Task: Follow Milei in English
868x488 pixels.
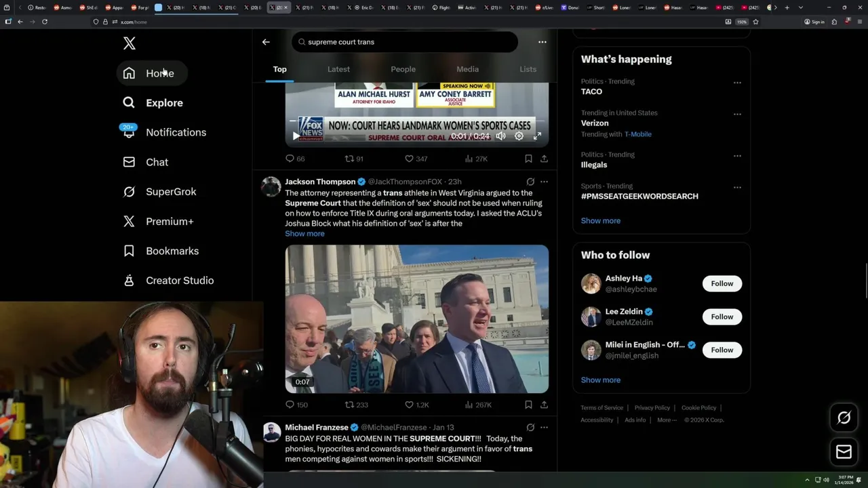Action: click(722, 350)
